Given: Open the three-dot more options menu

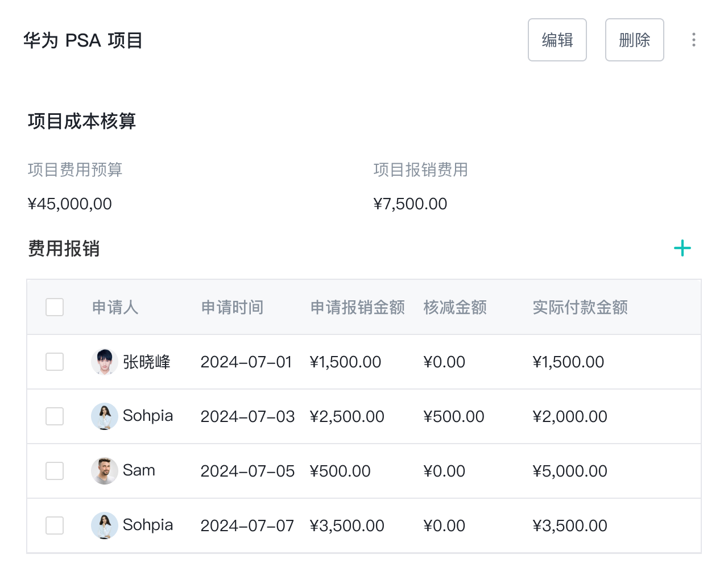Looking at the screenshot, I should coord(693,40).
